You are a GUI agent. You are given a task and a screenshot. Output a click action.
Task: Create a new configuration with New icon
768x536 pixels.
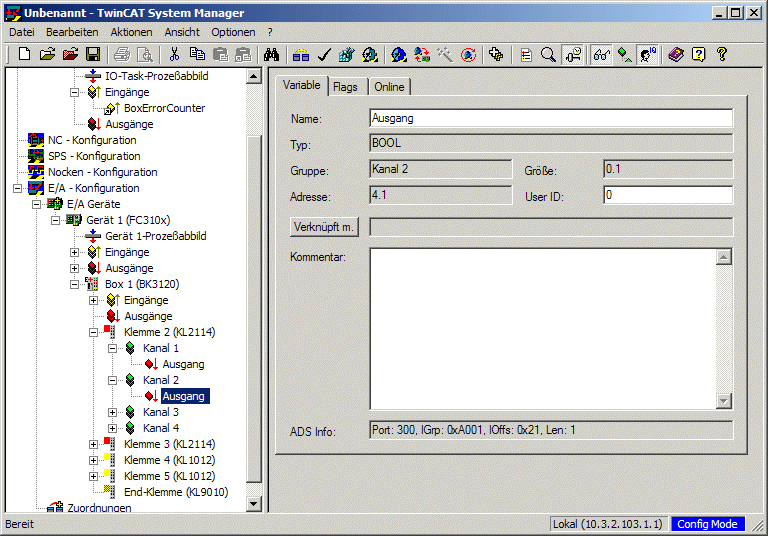24,54
